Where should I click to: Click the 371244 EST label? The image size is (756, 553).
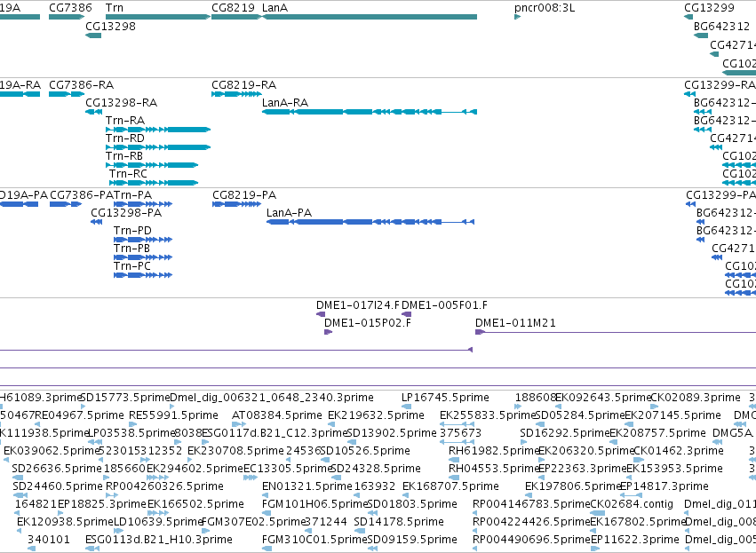(325, 523)
